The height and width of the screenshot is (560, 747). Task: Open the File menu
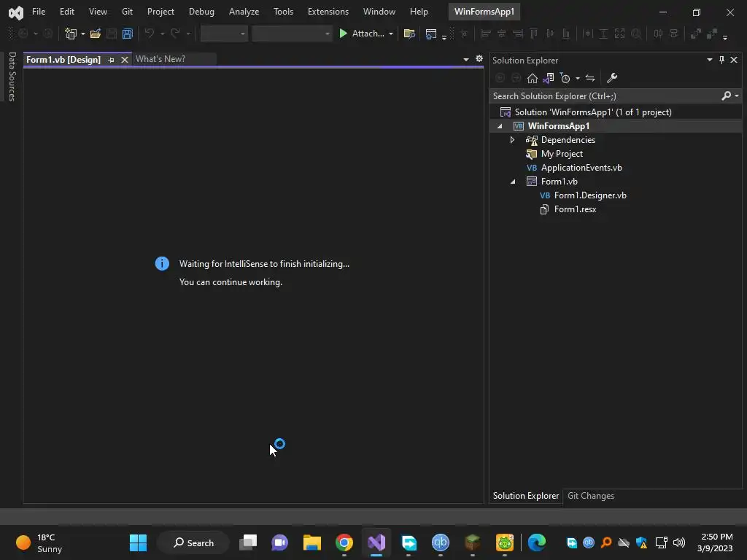[x=39, y=12]
